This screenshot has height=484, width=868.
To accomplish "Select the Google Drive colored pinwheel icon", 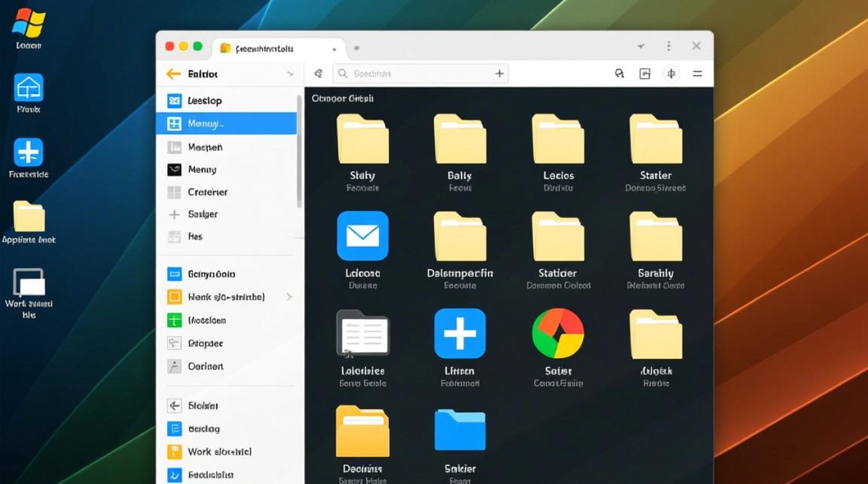I will pos(557,334).
